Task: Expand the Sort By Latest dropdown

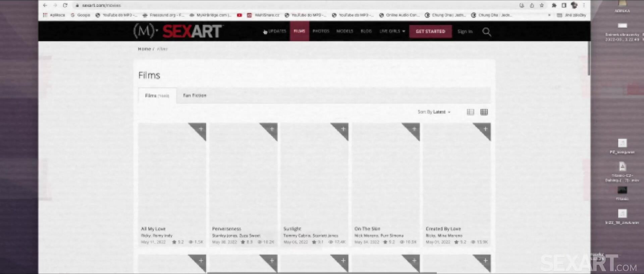Action: tap(434, 112)
